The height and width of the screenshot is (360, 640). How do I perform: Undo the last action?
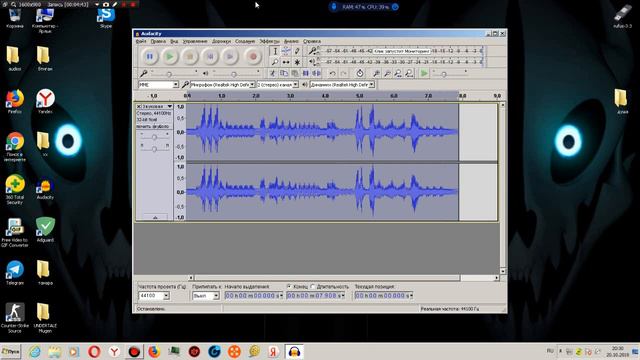(x=333, y=73)
